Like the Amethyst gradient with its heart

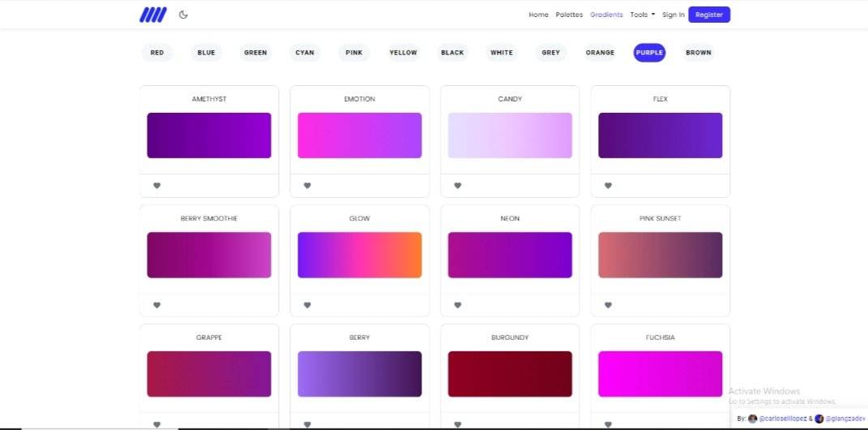(x=157, y=186)
